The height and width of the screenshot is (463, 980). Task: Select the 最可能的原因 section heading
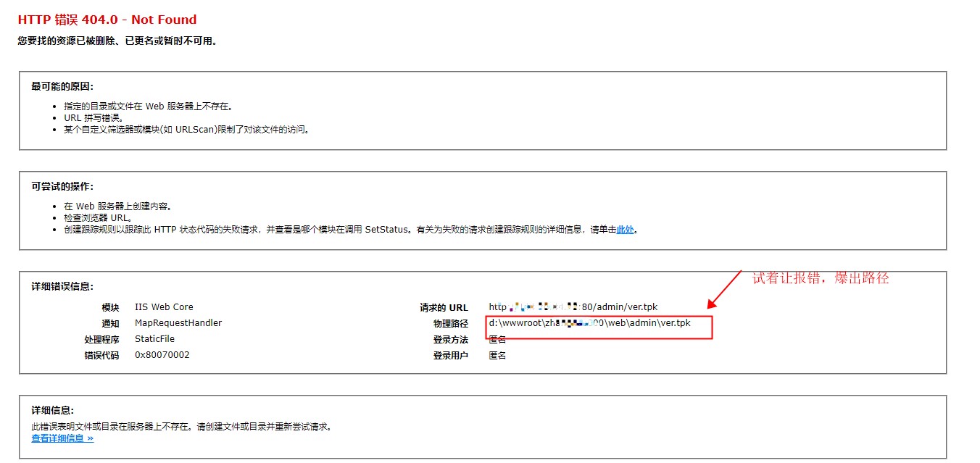(x=62, y=86)
